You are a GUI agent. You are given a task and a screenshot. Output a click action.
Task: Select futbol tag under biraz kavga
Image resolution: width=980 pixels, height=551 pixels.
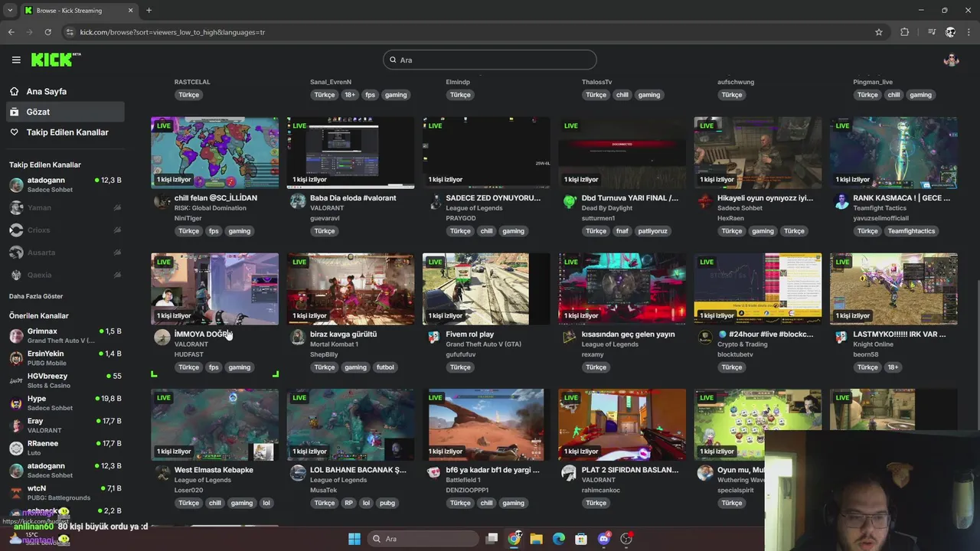click(385, 367)
